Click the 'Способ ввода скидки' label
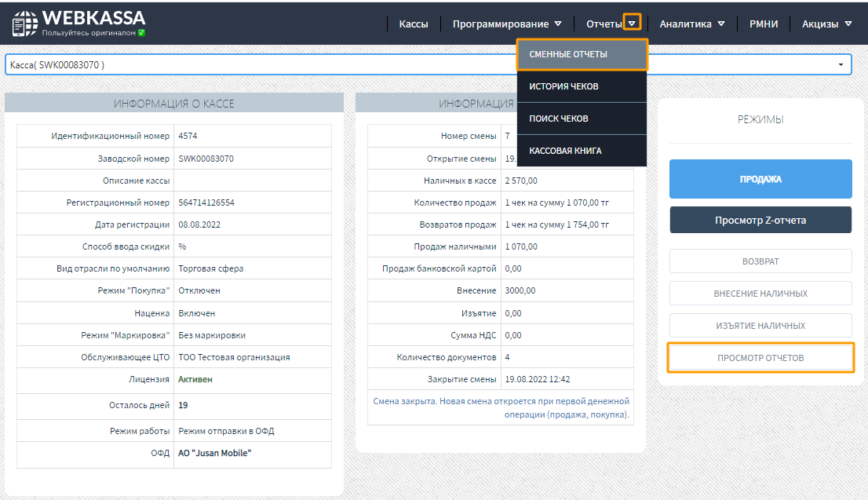Screen dimensions: 868x500 [x=126, y=247]
